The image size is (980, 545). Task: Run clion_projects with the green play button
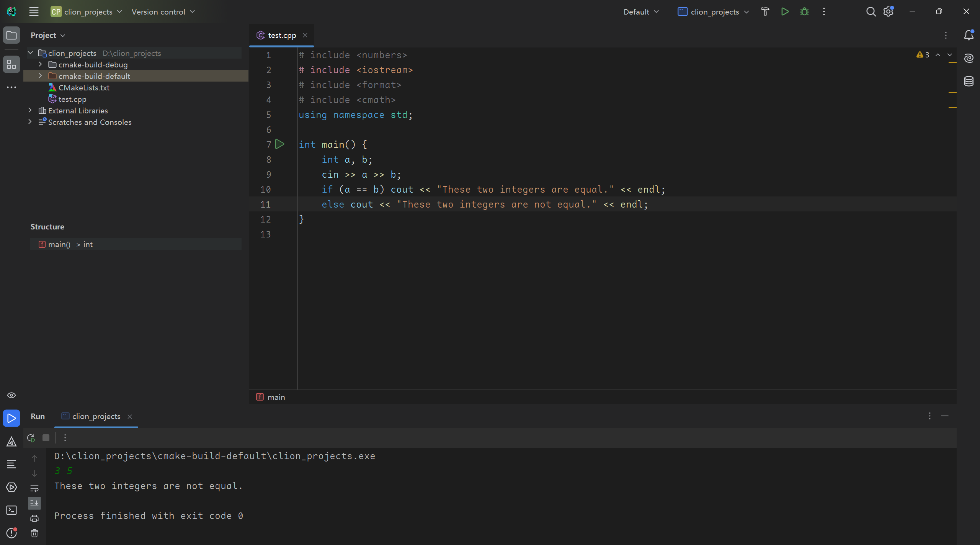coord(785,11)
